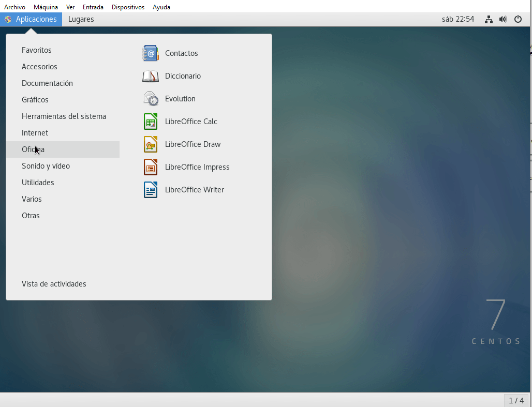
Task: Click the LibreOffice Impress label
Action: click(x=197, y=167)
